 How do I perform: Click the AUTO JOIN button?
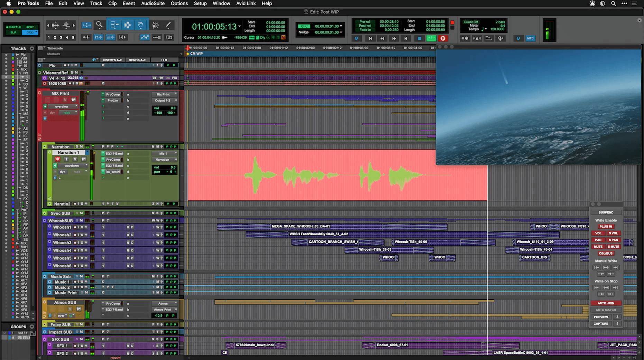coord(606,303)
